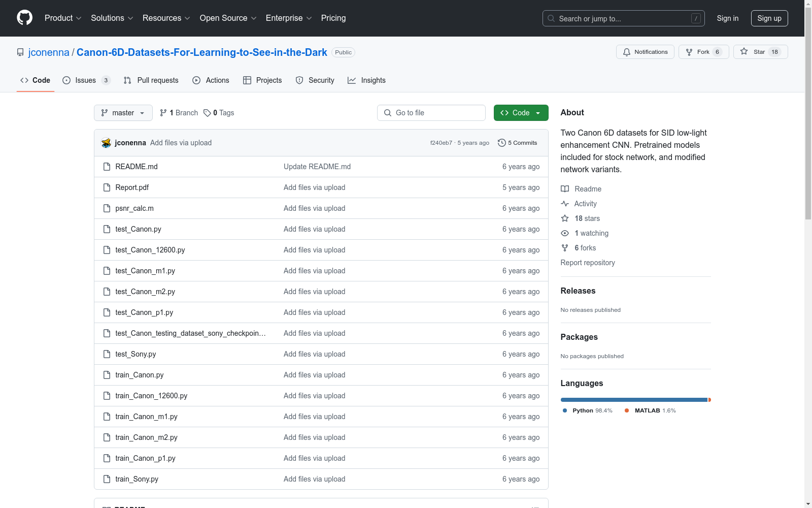The height and width of the screenshot is (508, 812).
Task: Click the Python language bar segment
Action: click(634, 400)
